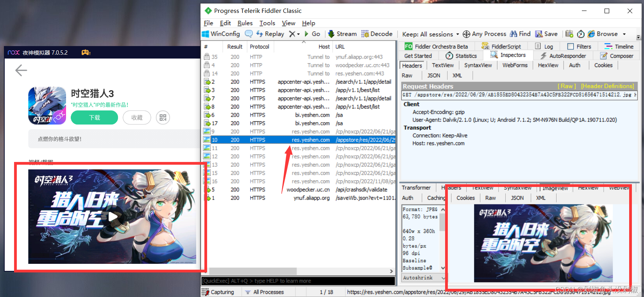Open the Help menu
Viewport: 644px width, 297px height.
pyautogui.click(x=309, y=23)
